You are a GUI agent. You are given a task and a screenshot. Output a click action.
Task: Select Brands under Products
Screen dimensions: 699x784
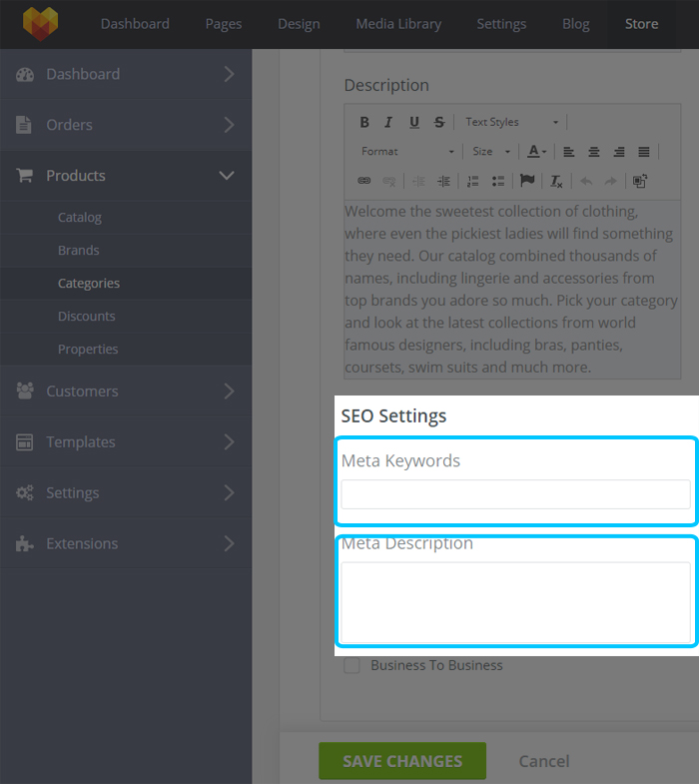(79, 250)
